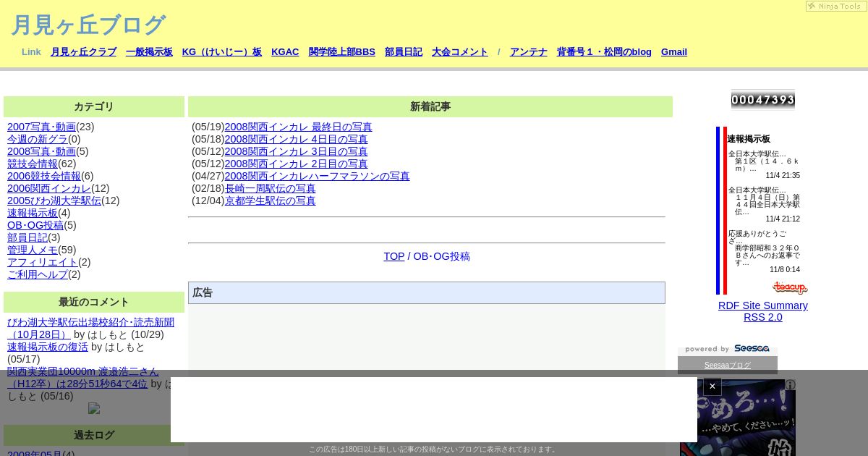The width and height of the screenshot is (868, 456).
Task: Open category 速報掲示板
Action: (x=33, y=213)
